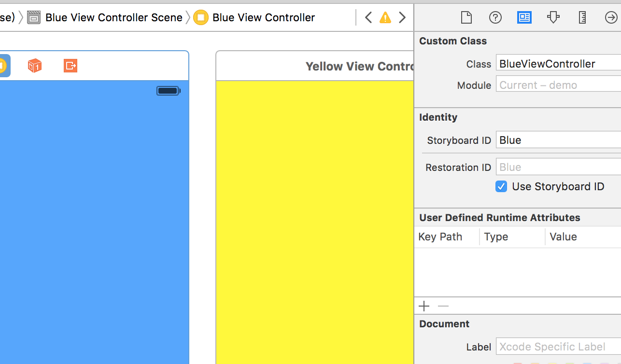Click the yellow warning triangle icon
The height and width of the screenshot is (364, 621).
point(385,18)
